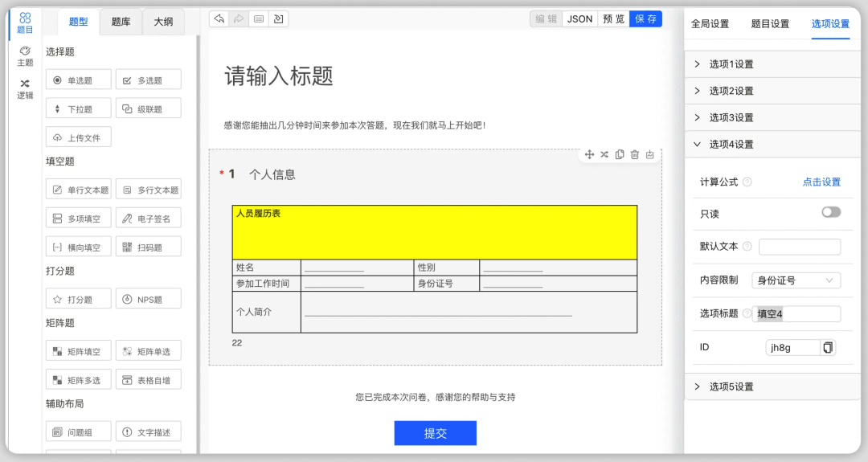Add a 单行文本题 question
The height and width of the screenshot is (462, 868).
(x=79, y=190)
